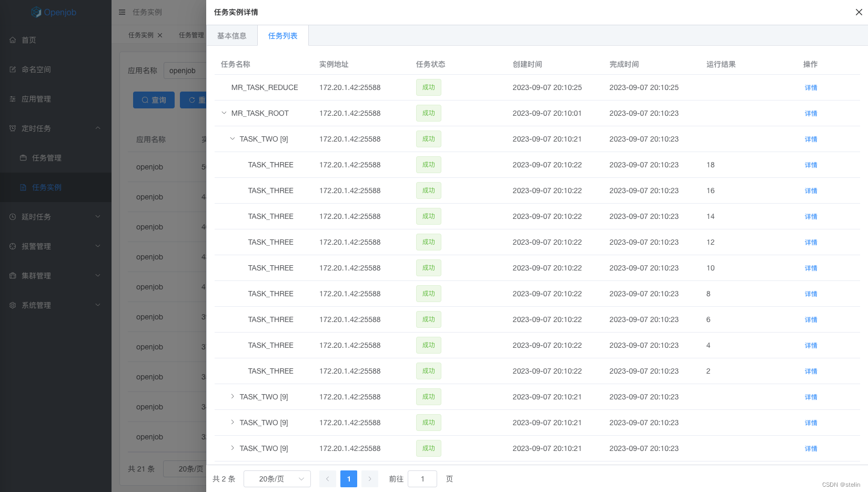Open 任务管理 in the sidebar
The width and height of the screenshot is (868, 492).
[x=56, y=158]
